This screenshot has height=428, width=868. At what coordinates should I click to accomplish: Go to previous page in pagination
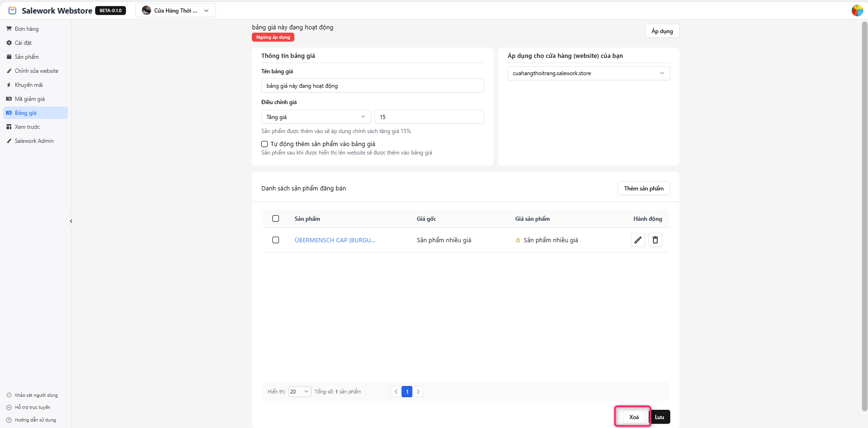click(396, 392)
